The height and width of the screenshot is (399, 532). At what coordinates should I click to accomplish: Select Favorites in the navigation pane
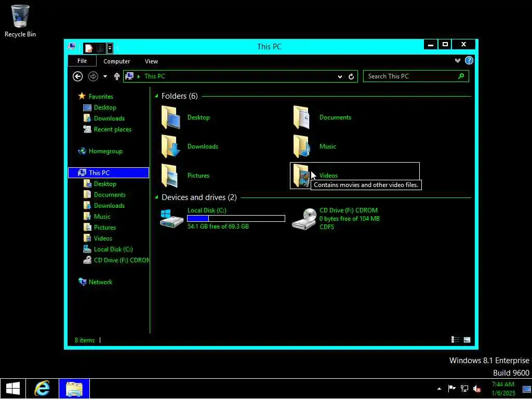tap(101, 96)
